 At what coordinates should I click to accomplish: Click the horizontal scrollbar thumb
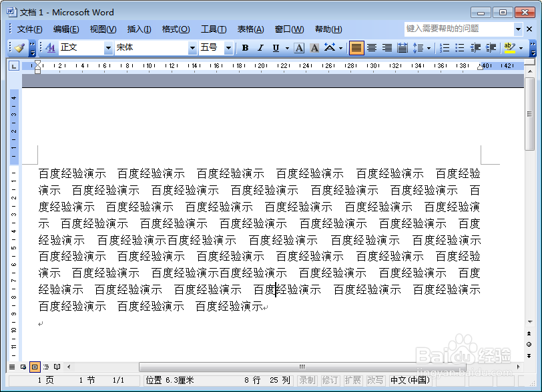coord(302,367)
